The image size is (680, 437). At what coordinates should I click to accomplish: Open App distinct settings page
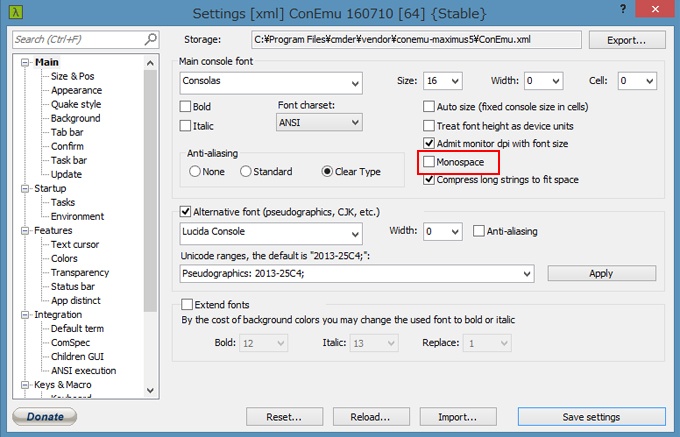tap(75, 300)
